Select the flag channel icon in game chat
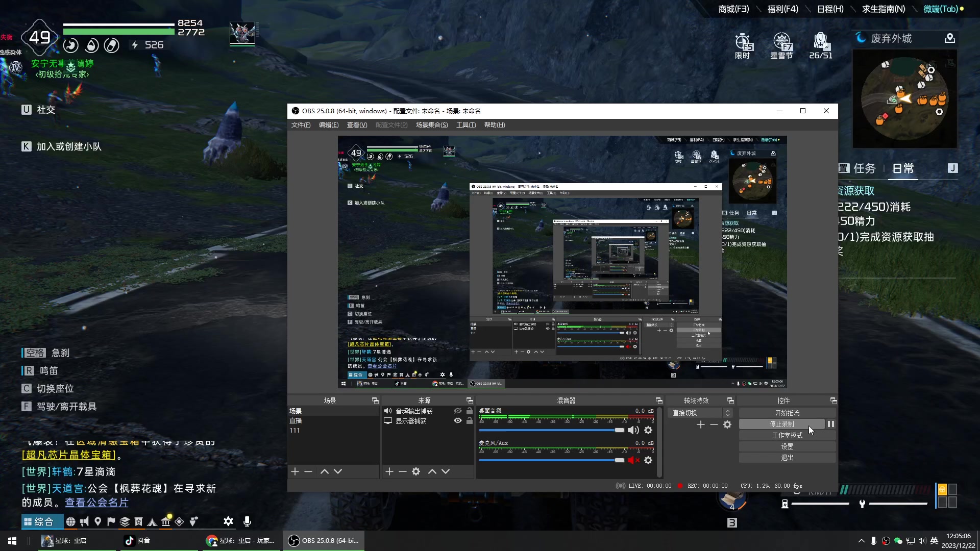 pos(111,521)
